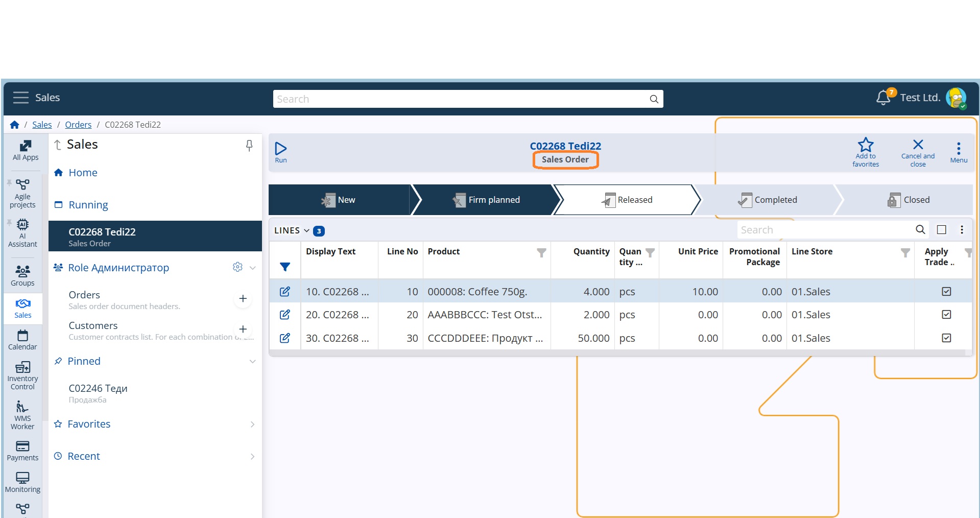Edit line 20 AAABBBCCC row

click(x=285, y=315)
